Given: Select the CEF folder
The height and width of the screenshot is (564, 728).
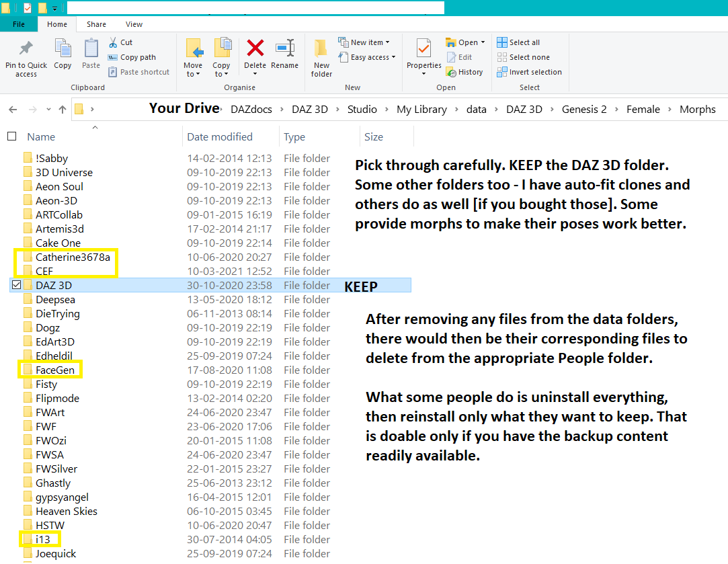Looking at the screenshot, I should click(44, 271).
